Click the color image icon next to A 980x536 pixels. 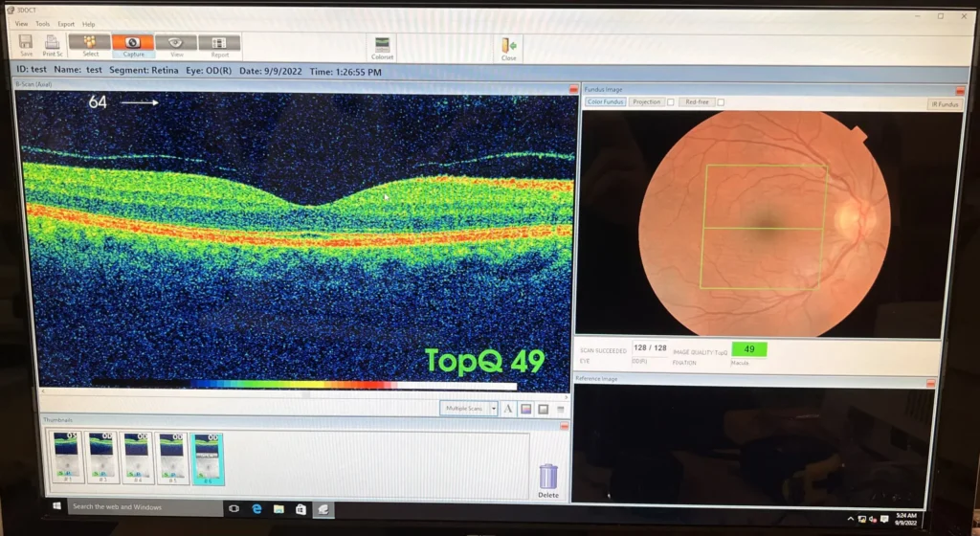click(x=525, y=409)
